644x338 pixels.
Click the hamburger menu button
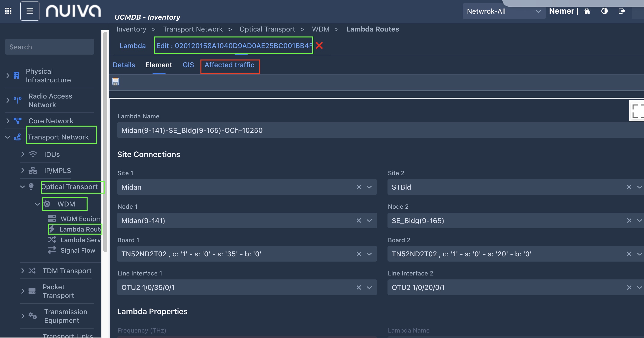click(x=30, y=11)
